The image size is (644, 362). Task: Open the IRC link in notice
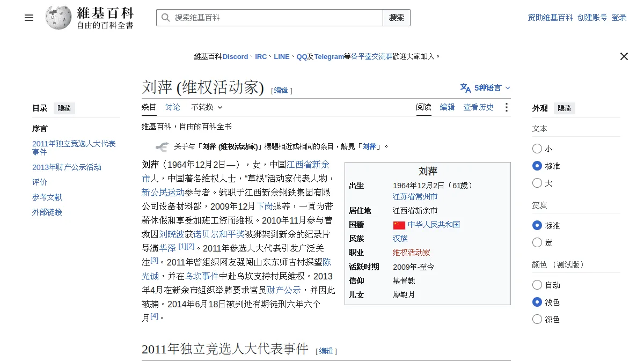(x=261, y=56)
